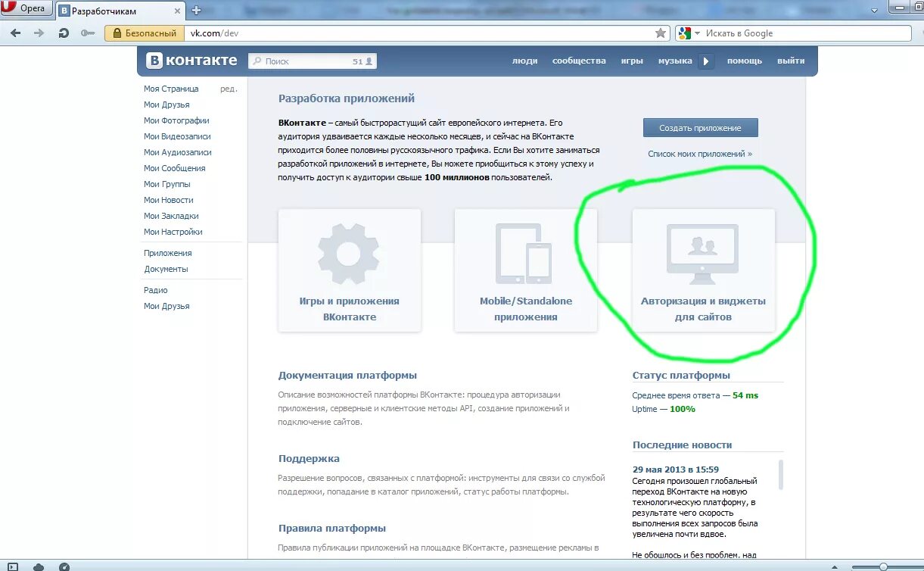The width and height of the screenshot is (924, 571).
Task: Open Игры и приложения ВКонтакте label
Action: (x=349, y=309)
